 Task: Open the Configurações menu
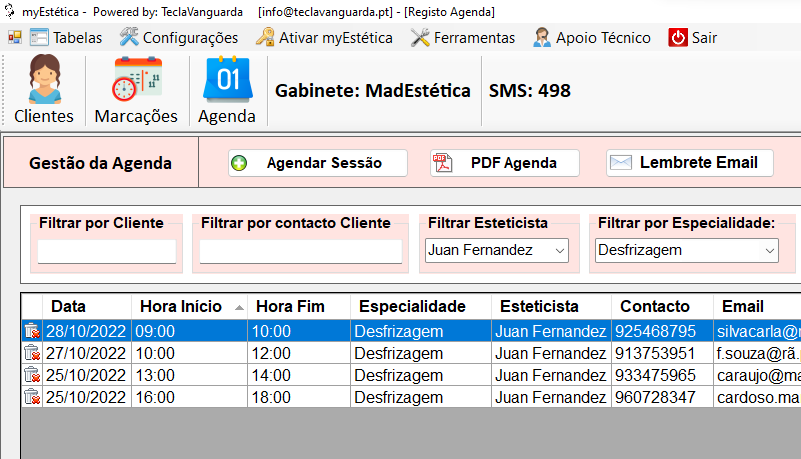pos(179,38)
